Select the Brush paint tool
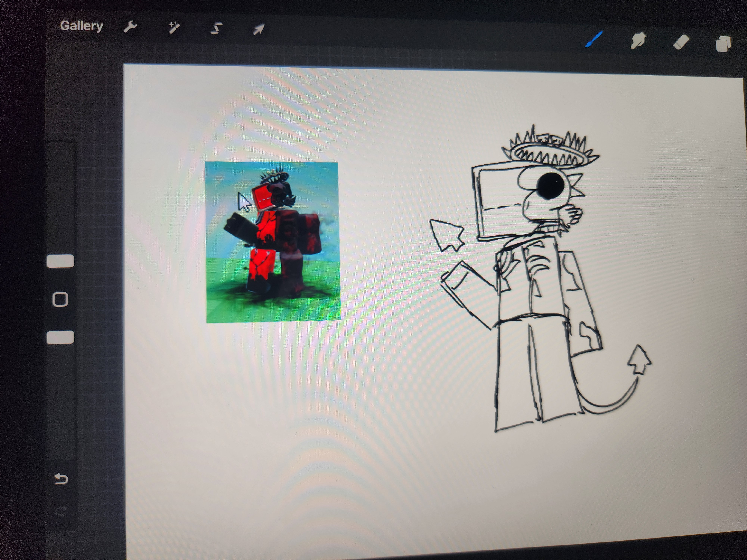This screenshot has height=560, width=747. pyautogui.click(x=594, y=40)
